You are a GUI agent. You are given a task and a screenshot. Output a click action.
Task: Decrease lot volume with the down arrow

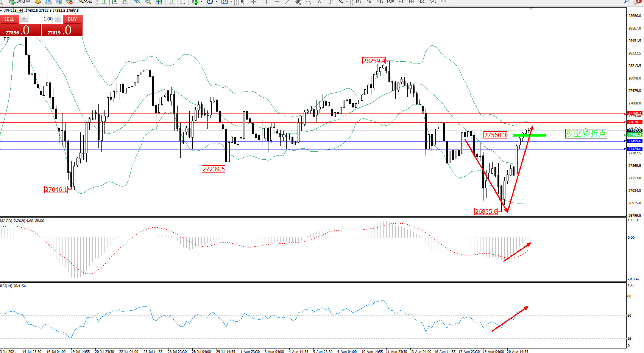[x=24, y=19]
